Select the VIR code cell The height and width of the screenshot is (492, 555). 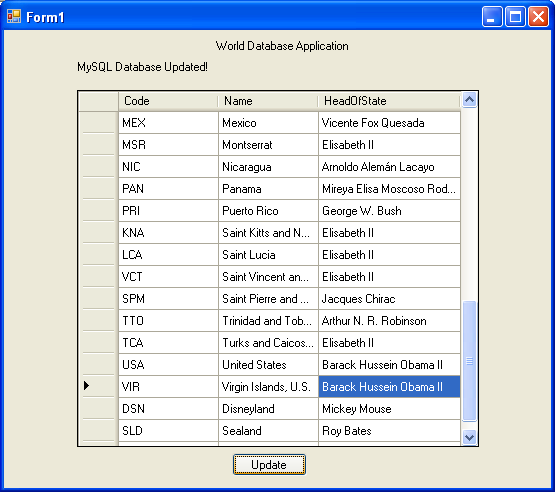tap(168, 386)
